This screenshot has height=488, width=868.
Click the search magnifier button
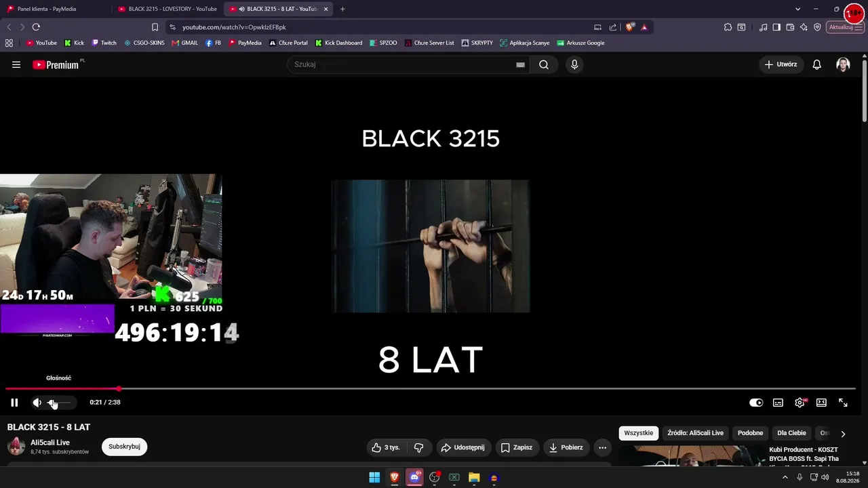544,64
